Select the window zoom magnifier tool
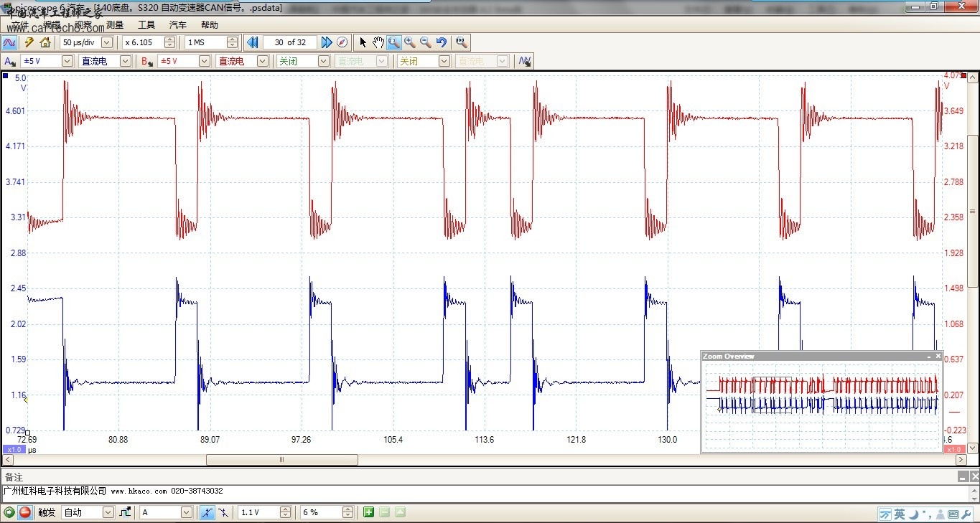 (394, 42)
